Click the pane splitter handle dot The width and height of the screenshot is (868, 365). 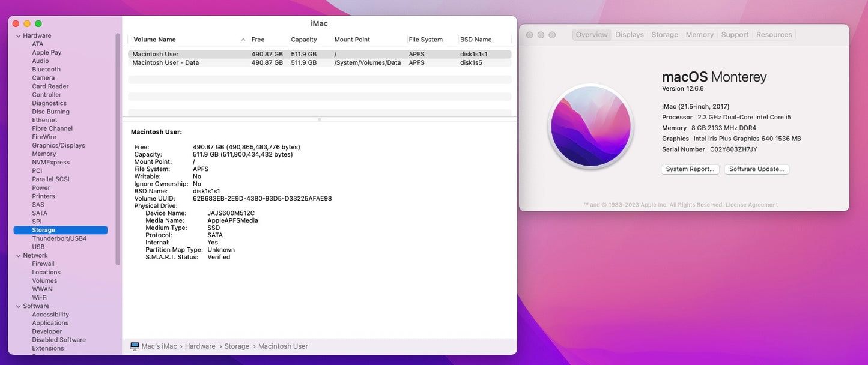coord(320,119)
